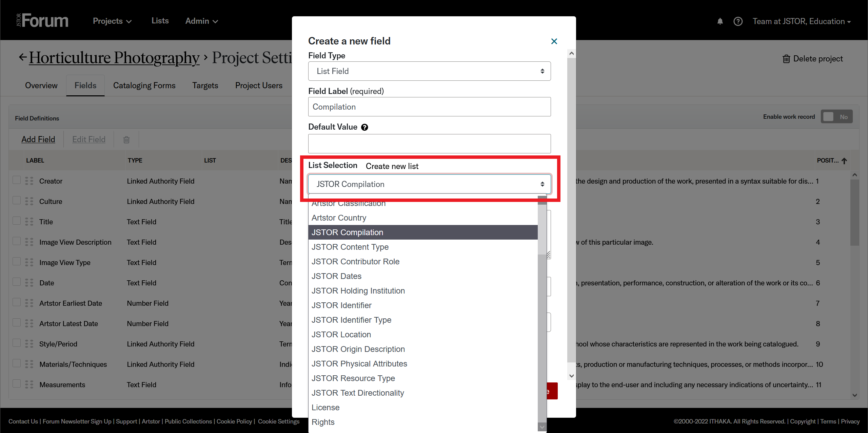Image resolution: width=868 pixels, height=433 pixels.
Task: Select JSTOR Dates from the list
Action: pos(423,276)
